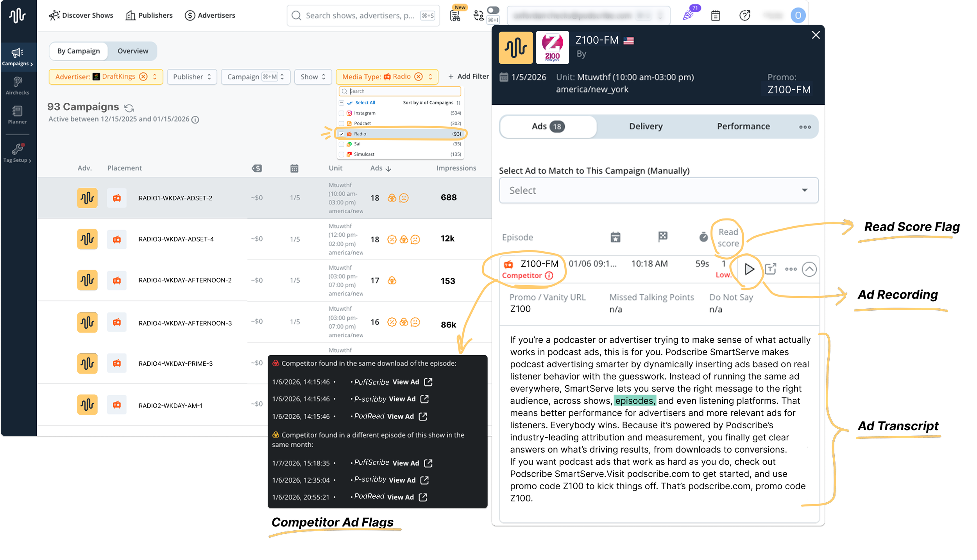Viewport: 977px width, 560px height.
Task: Uncheck the Radio media type checkbox
Action: pyautogui.click(x=342, y=134)
